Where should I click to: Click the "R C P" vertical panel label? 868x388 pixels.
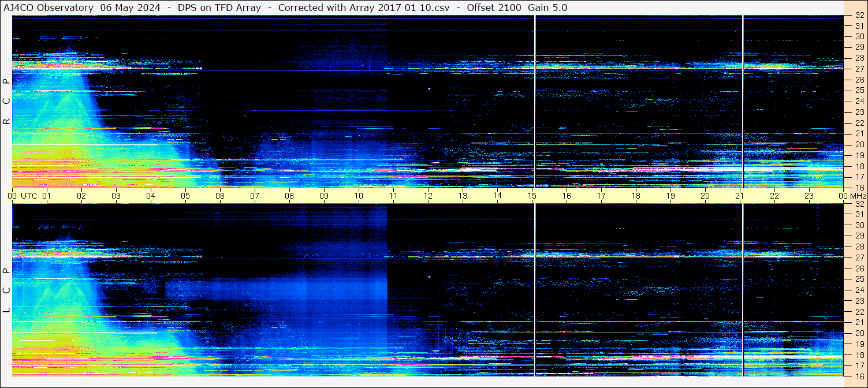tap(7, 102)
